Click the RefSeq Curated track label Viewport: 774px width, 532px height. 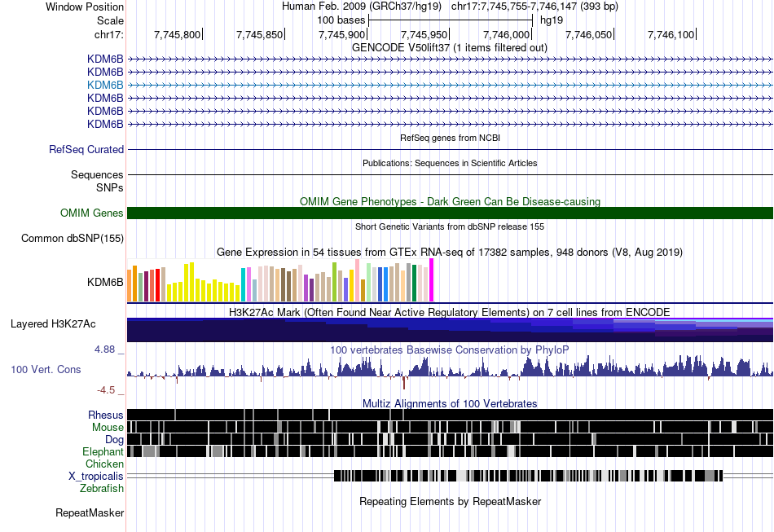[86, 149]
